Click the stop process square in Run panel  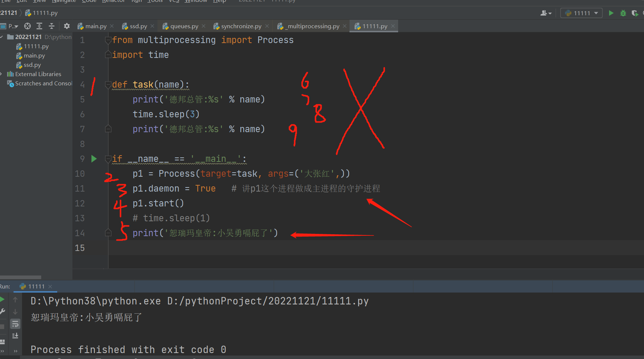(x=2, y=326)
